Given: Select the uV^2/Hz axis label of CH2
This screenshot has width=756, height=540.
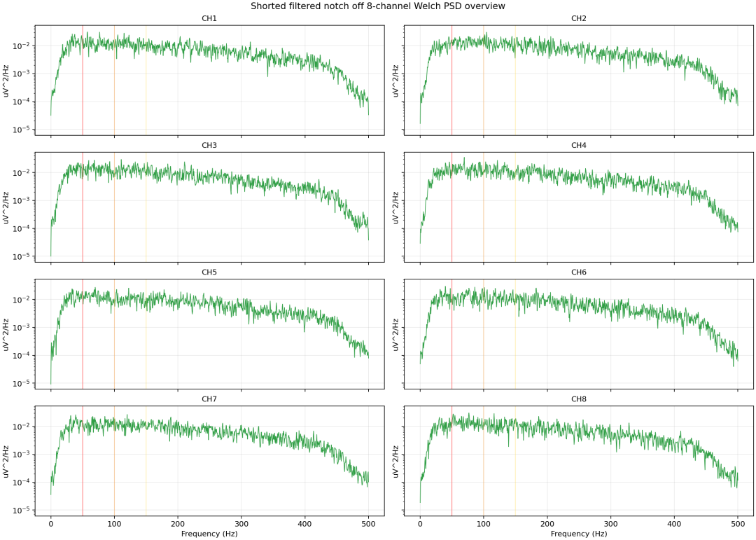Looking at the screenshot, I should tap(395, 81).
